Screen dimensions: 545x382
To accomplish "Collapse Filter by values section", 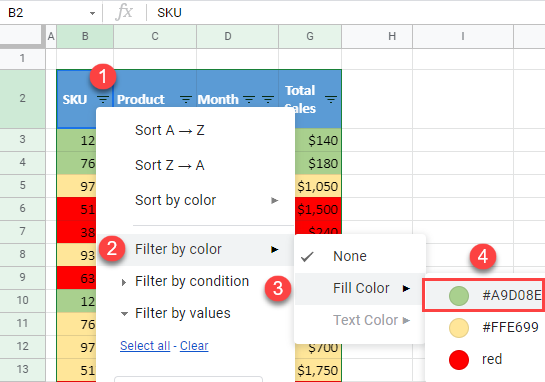I will tap(196, 313).
